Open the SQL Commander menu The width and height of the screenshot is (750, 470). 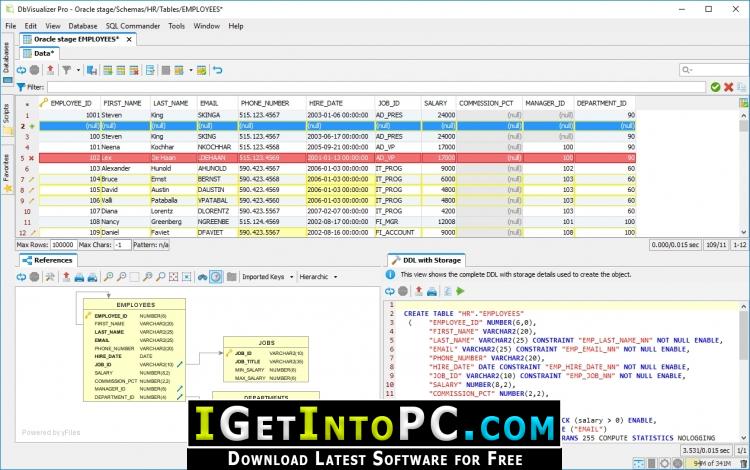pyautogui.click(x=133, y=26)
